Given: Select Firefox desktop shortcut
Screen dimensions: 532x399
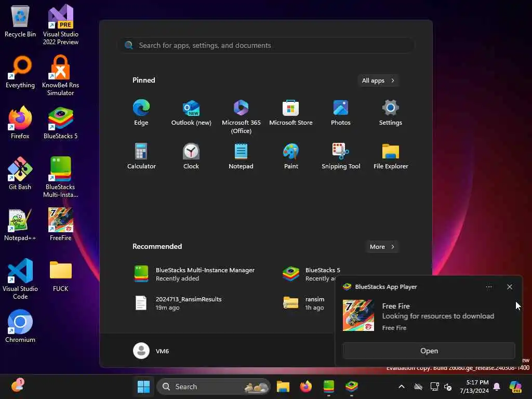Looking at the screenshot, I should pyautogui.click(x=20, y=123).
